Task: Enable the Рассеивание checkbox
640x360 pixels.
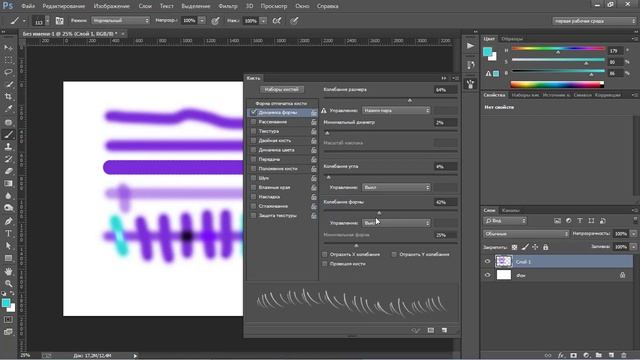Action: click(x=253, y=122)
